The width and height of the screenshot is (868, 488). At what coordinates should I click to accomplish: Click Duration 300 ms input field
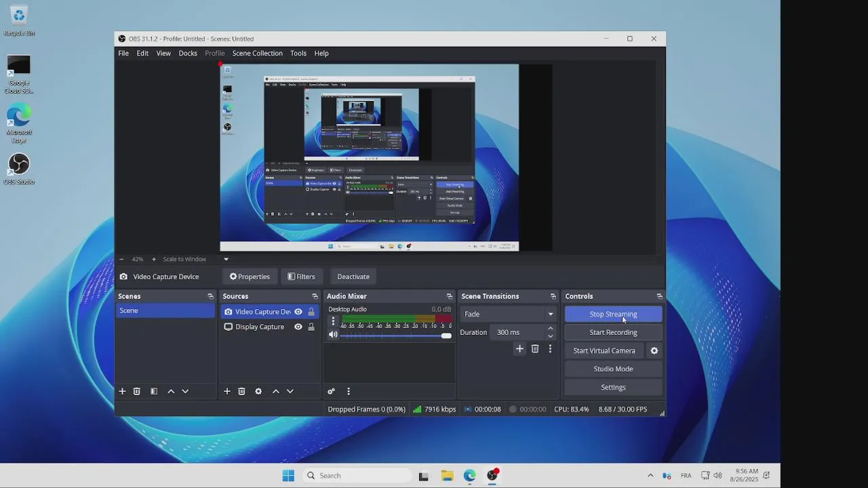point(519,332)
